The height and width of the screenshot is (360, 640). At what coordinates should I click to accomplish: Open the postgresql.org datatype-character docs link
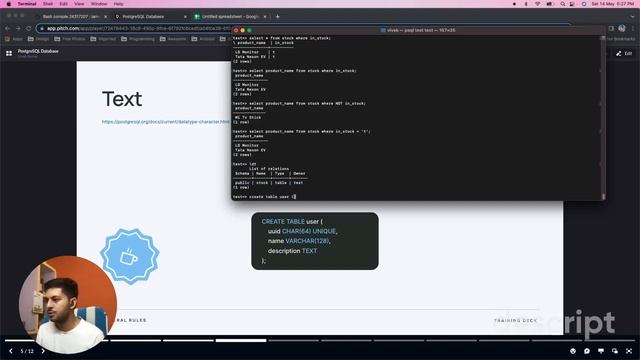click(166, 122)
